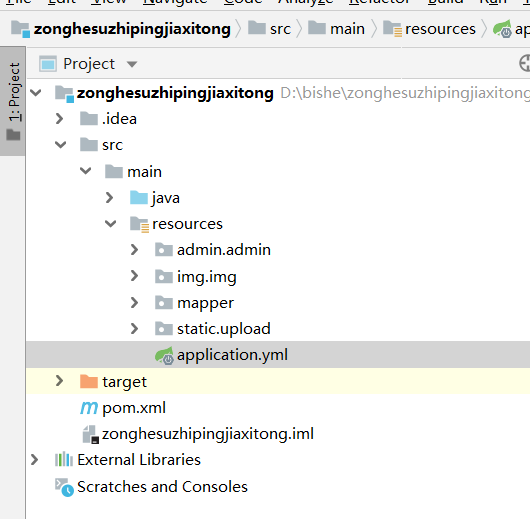This screenshot has width=530, height=519.
Task: Click the main folder icon in tree
Action: (x=114, y=171)
